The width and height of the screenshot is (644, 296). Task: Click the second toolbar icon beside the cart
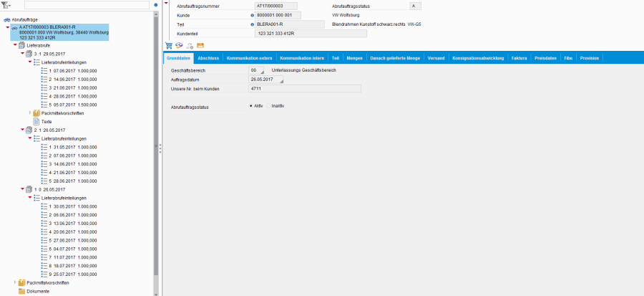point(180,45)
